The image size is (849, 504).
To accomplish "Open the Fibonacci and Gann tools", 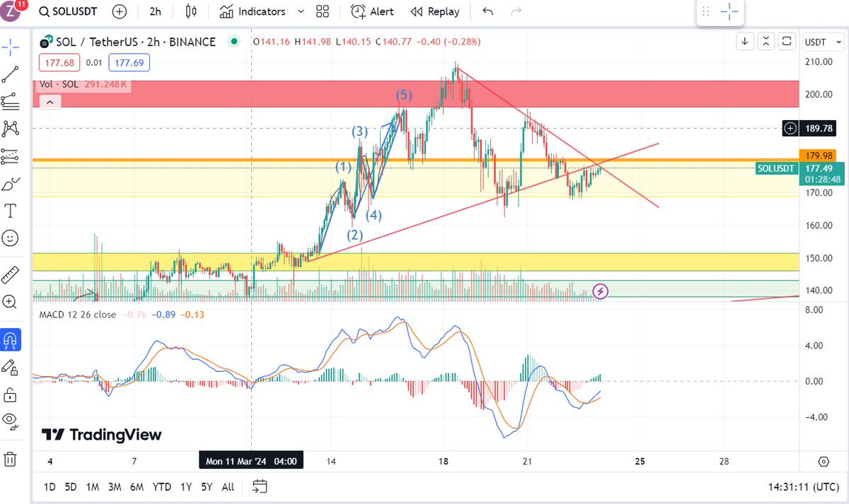I will click(x=10, y=101).
